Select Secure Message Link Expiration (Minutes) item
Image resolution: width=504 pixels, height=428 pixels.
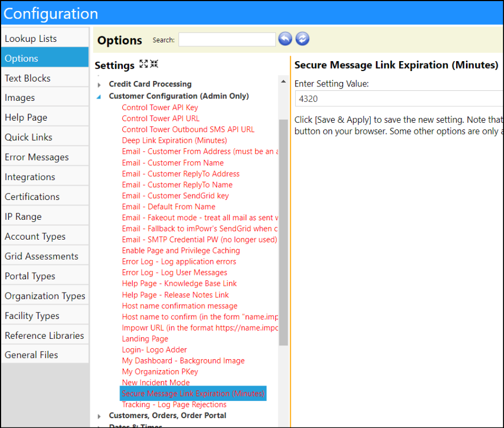(193, 393)
